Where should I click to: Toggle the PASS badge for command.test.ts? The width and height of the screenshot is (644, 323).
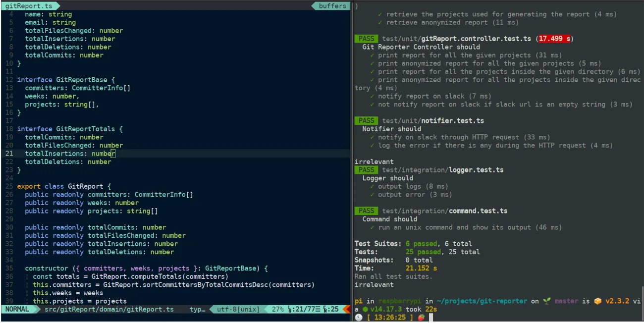366,211
